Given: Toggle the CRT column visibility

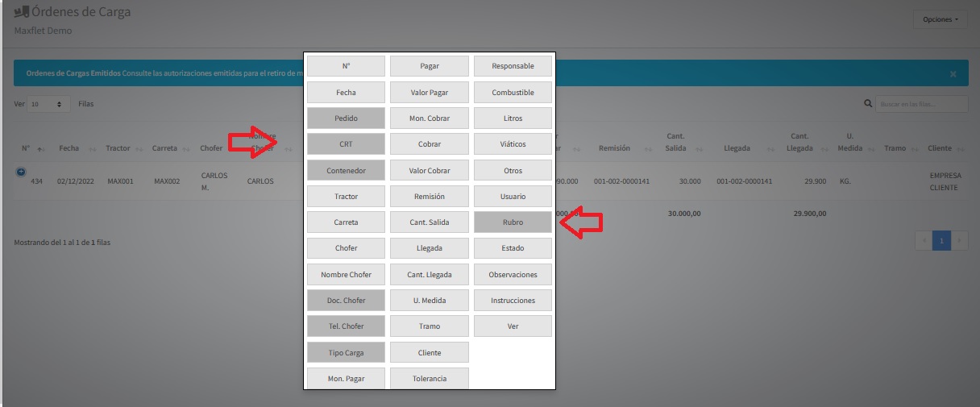Looking at the screenshot, I should 346,144.
